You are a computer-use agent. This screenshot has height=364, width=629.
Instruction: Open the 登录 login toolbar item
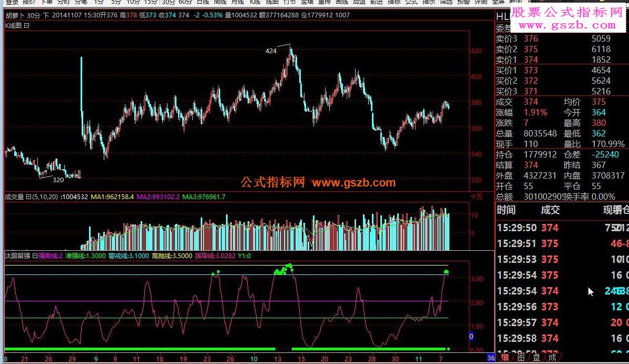coord(12,2)
